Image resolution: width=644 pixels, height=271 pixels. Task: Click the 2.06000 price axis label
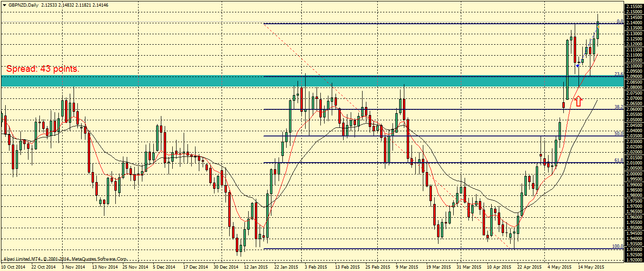(x=634, y=109)
